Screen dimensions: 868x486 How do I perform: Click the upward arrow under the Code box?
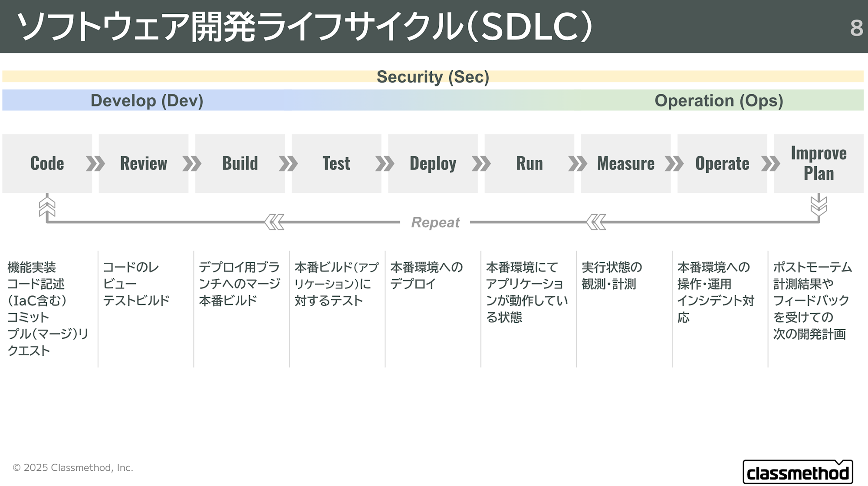tap(47, 206)
